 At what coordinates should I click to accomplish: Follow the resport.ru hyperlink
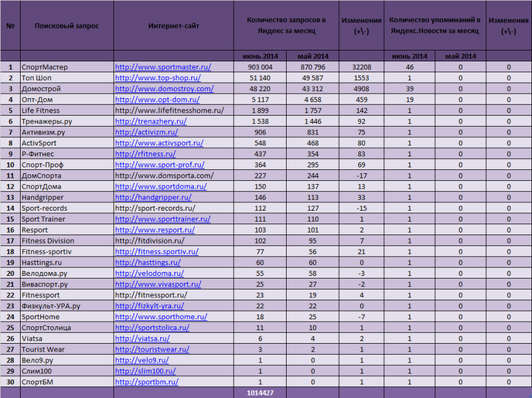(155, 230)
